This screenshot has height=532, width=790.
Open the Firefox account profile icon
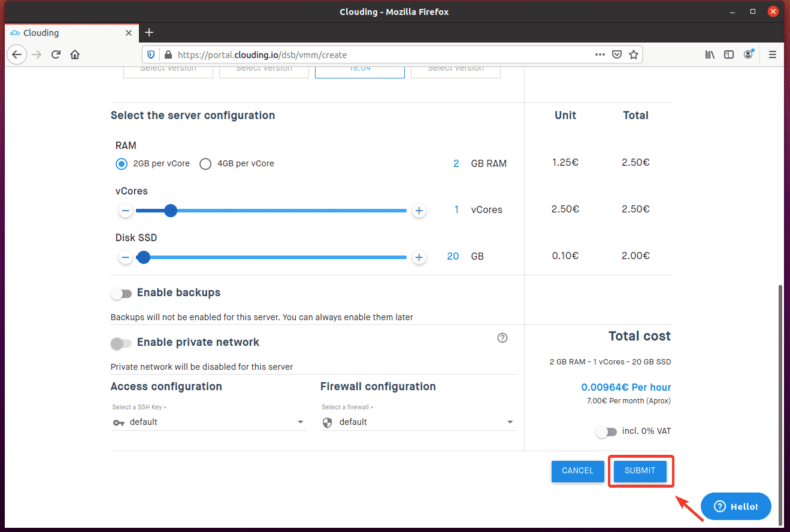click(748, 54)
